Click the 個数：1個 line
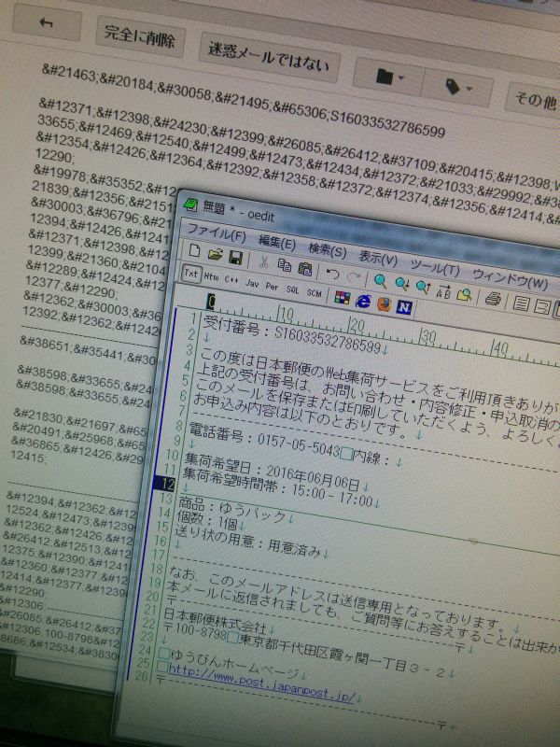560x747 pixels. pos(206,520)
